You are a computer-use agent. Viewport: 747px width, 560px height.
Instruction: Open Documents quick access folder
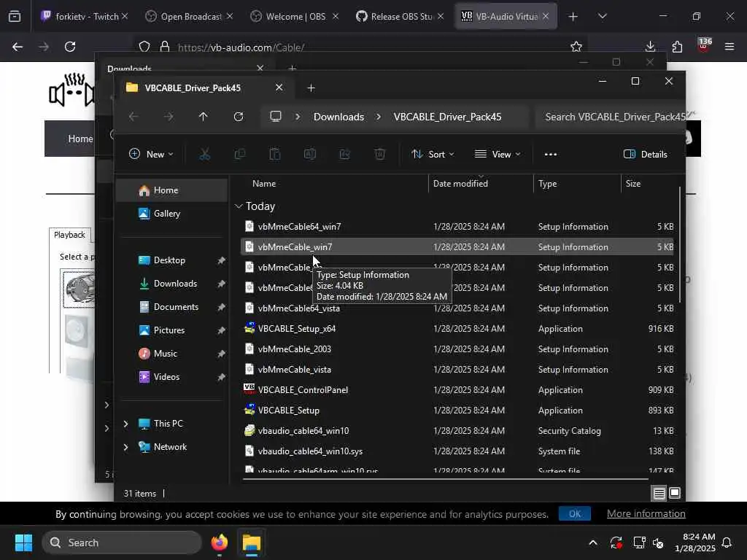click(x=171, y=307)
